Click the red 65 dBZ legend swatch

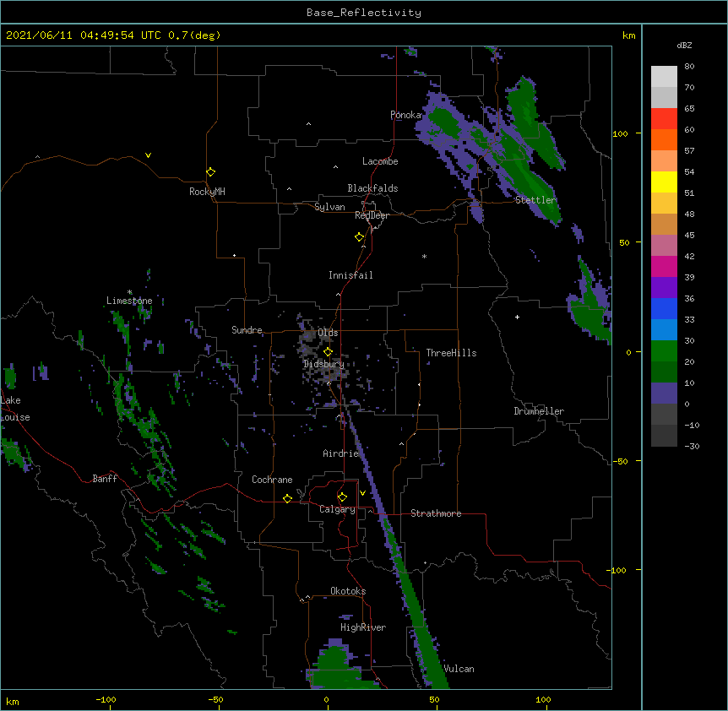pyautogui.click(x=664, y=119)
